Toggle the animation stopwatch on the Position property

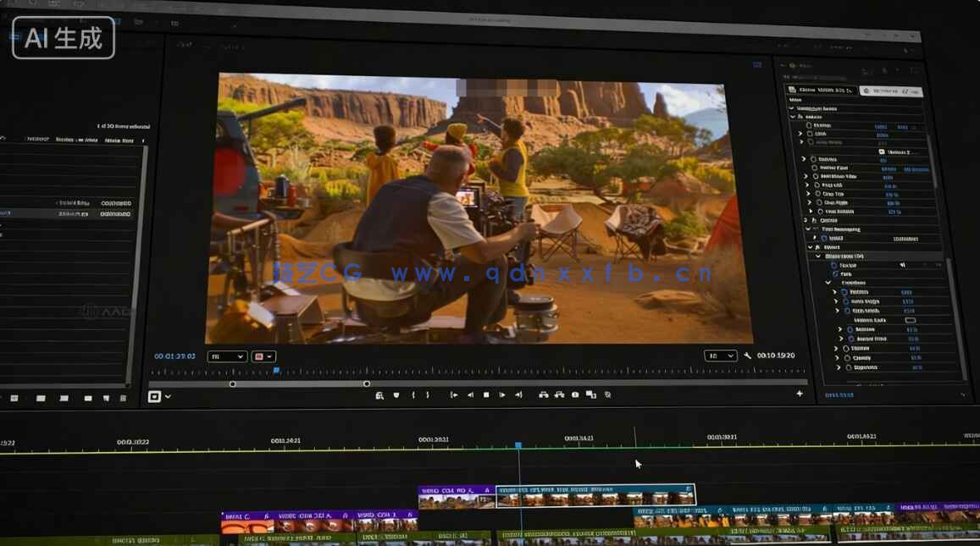click(x=808, y=126)
